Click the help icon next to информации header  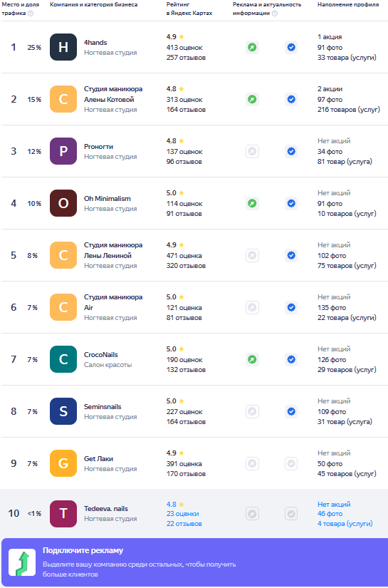coord(275,13)
